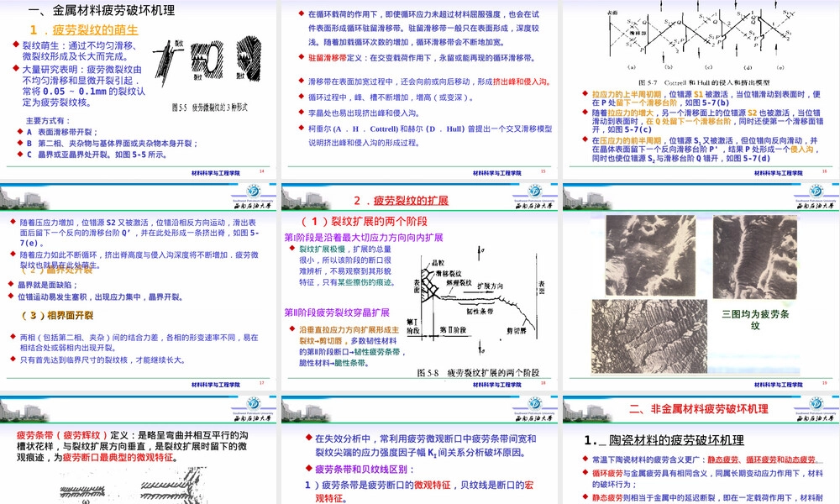Click item '1）疲劳条带是疲劳断口的微观特征'
Screen dimensions: 840x504
point(419,491)
